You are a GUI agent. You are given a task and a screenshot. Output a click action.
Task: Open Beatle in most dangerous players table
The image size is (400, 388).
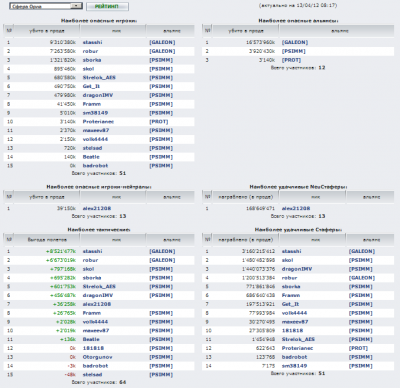[91, 157]
